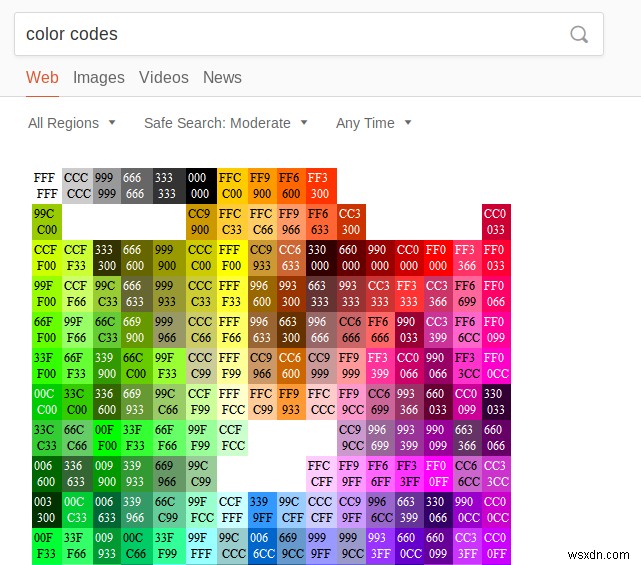
Task: Click the FFCC00 yellow-orange swatch
Action: (x=232, y=186)
